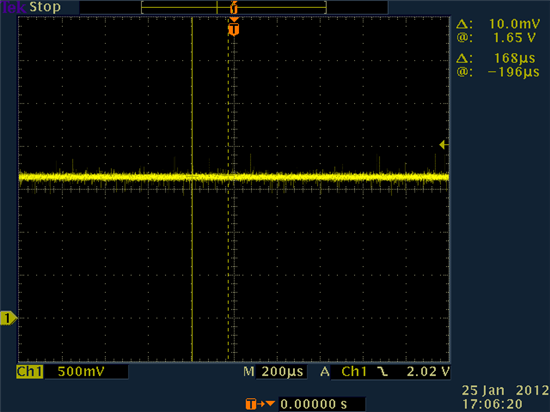The image size is (550, 412).
Task: Click the channel 1 ground reference marker
Action: pyautogui.click(x=8, y=318)
